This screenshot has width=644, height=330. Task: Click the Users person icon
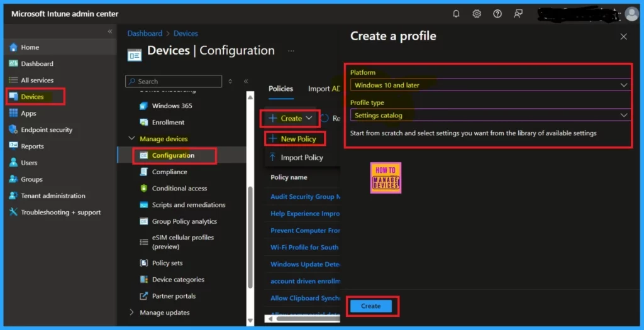coord(14,163)
